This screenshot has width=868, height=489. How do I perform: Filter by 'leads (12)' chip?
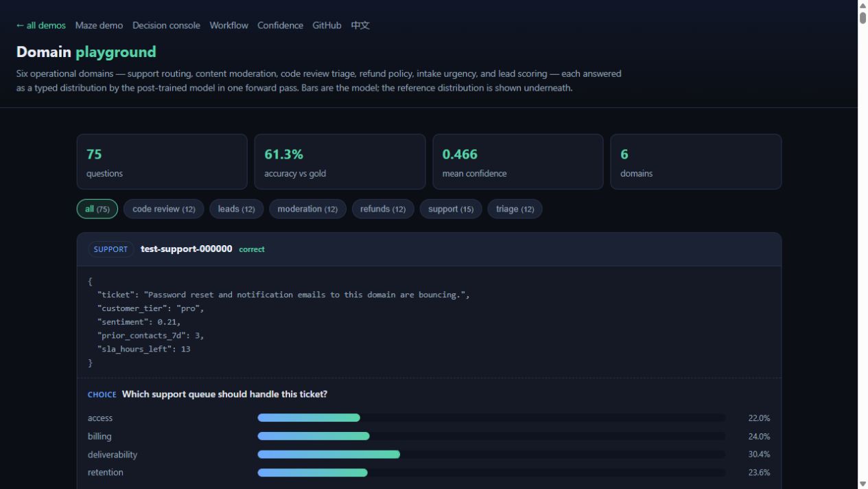(236, 209)
